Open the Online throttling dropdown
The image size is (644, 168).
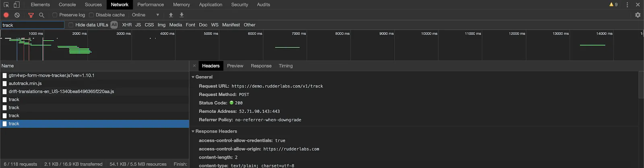coord(146,15)
